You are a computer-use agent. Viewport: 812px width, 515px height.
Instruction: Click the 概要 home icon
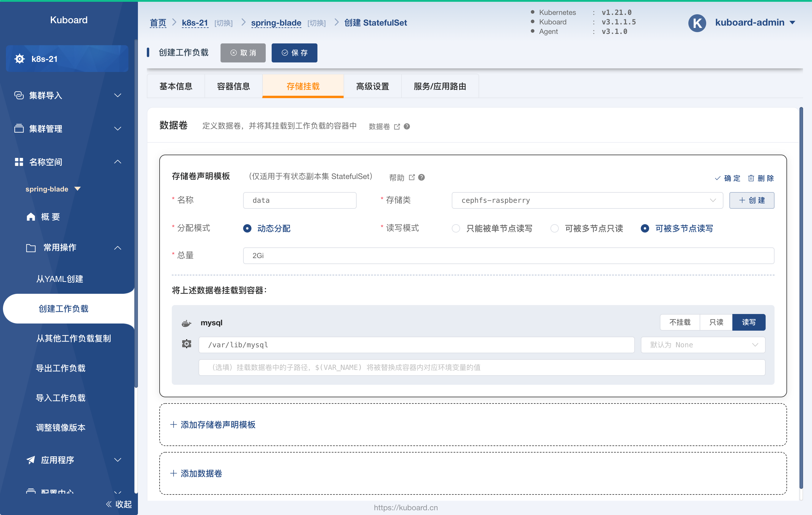point(31,216)
